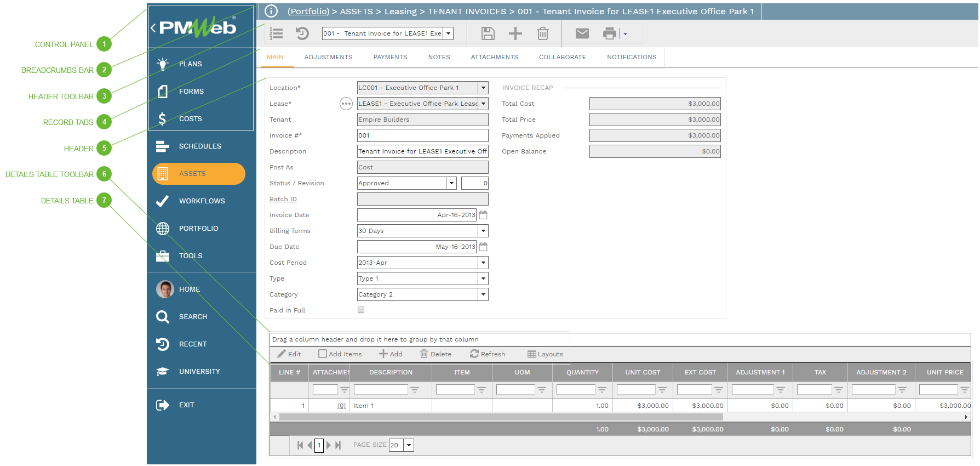The width and height of the screenshot is (980, 466).
Task: Open the Schedules icon
Action: coord(163,146)
